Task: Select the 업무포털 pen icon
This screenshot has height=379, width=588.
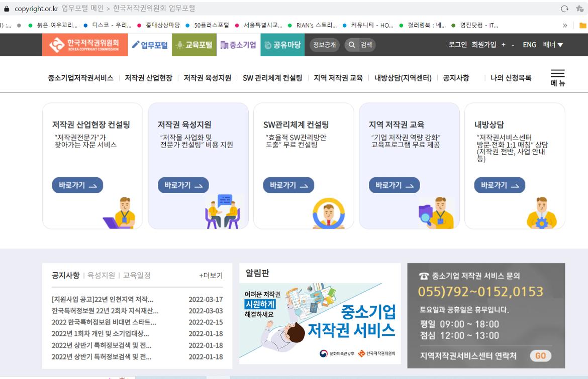Action: coord(136,45)
